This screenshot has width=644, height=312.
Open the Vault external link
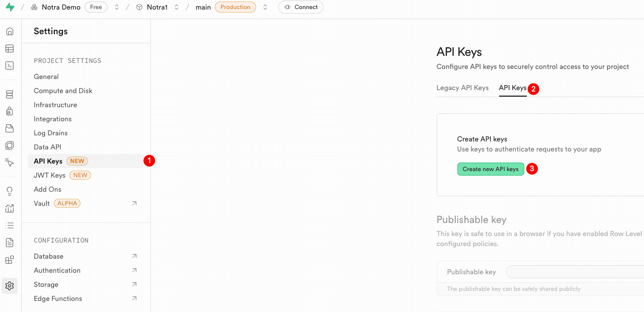[134, 203]
